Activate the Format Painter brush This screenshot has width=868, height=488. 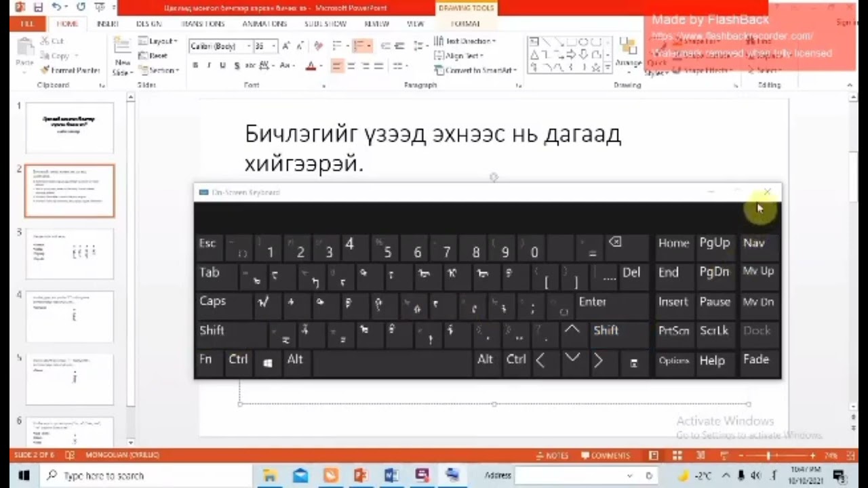tap(70, 70)
